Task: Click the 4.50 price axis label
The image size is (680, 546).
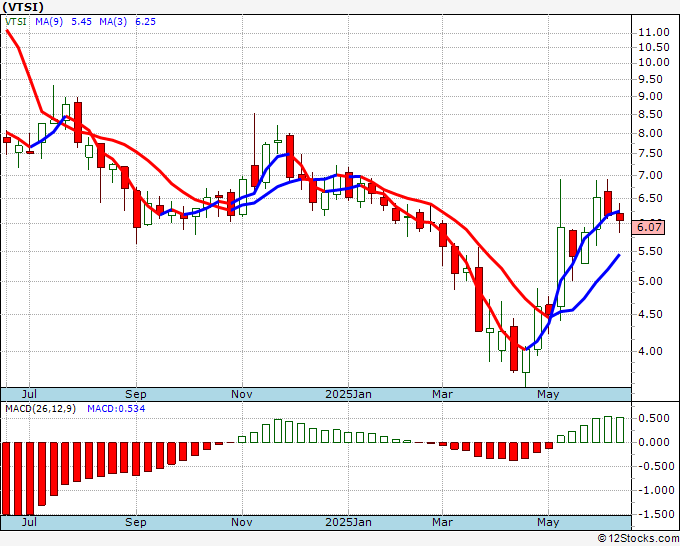Action: point(651,314)
